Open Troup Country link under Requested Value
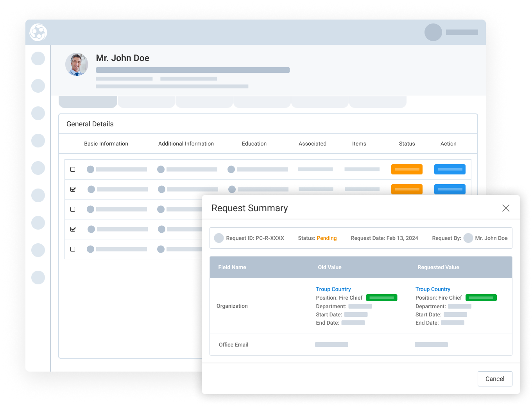 pyautogui.click(x=433, y=289)
